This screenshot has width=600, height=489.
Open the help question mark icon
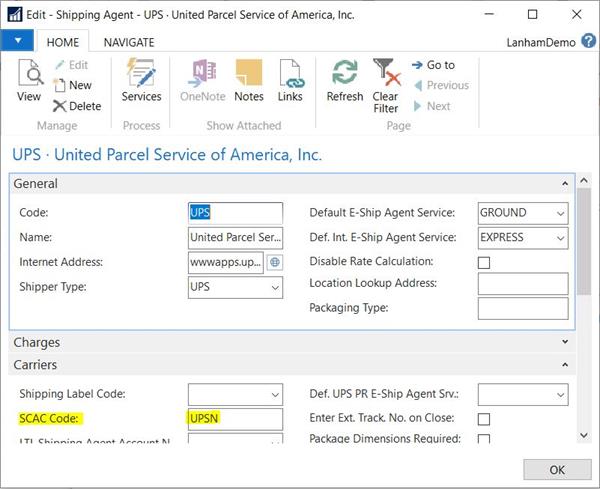pyautogui.click(x=589, y=41)
